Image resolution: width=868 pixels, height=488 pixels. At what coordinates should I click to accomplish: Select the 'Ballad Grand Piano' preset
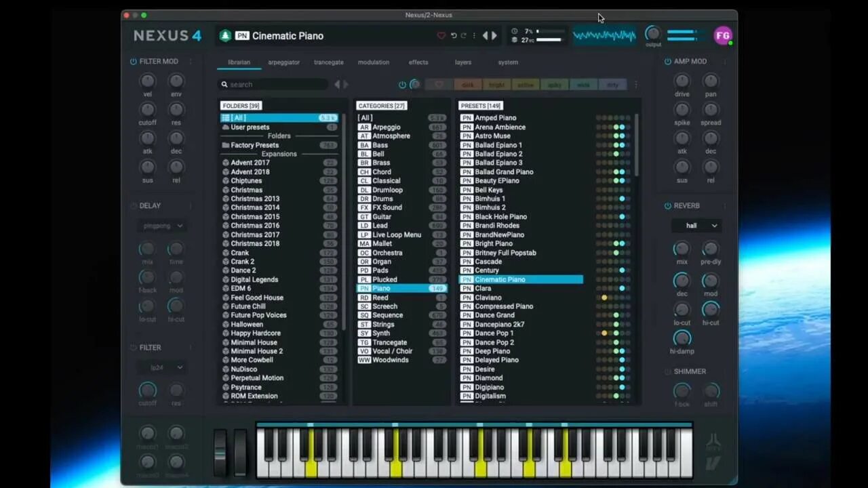521,172
